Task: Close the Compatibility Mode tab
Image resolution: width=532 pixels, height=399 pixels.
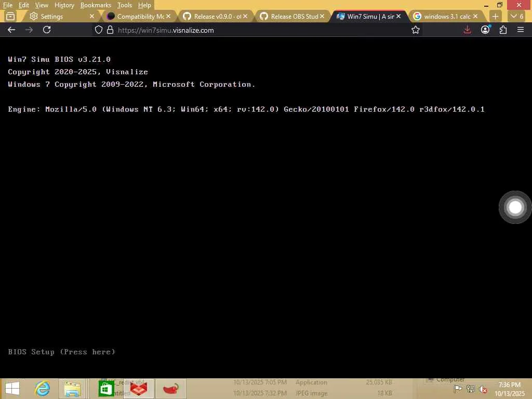Action: 168,16
